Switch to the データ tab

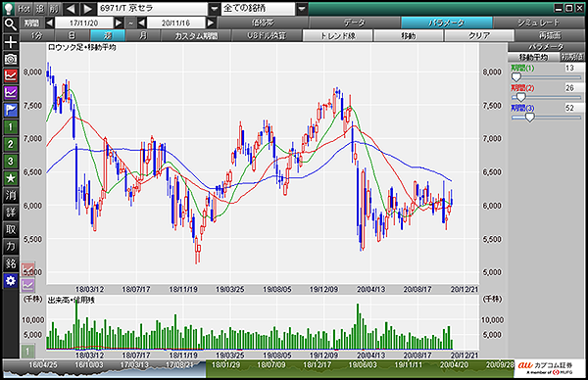point(355,23)
